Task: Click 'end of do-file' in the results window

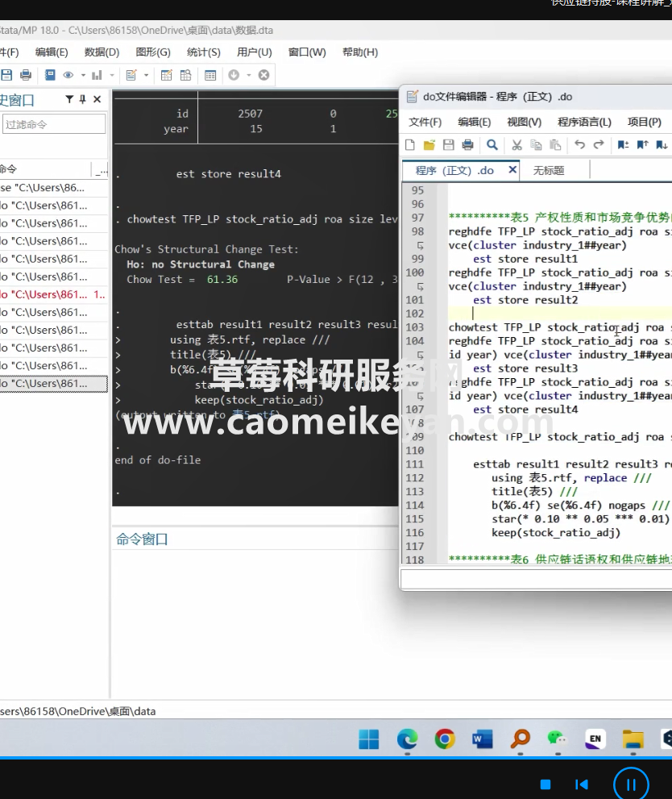Action: pyautogui.click(x=158, y=460)
